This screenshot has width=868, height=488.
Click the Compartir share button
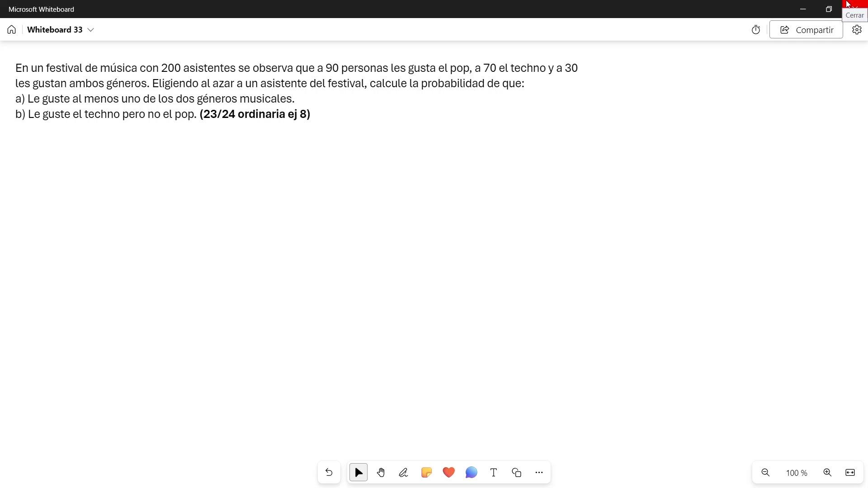click(806, 30)
